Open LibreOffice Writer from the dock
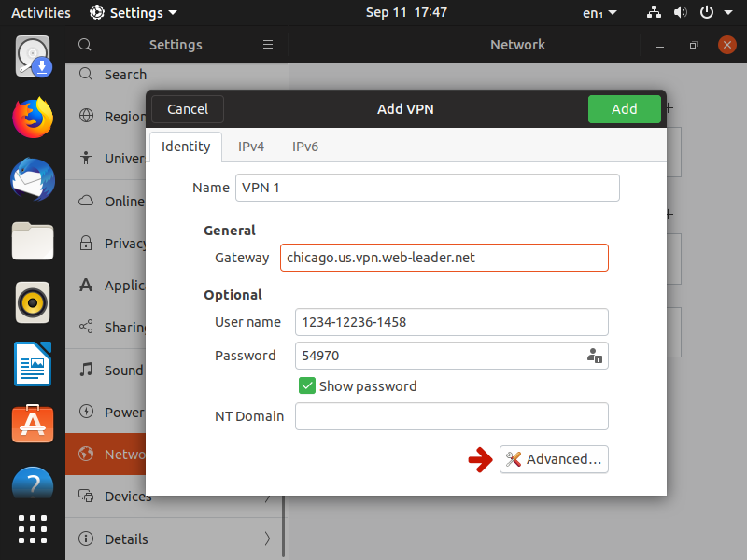Image resolution: width=747 pixels, height=560 pixels. [33, 364]
